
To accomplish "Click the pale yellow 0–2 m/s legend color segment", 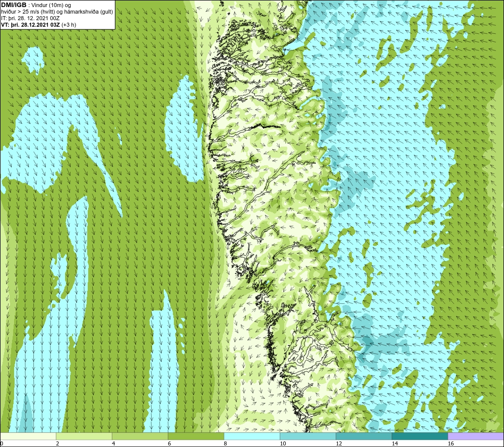I will [x=28, y=436].
